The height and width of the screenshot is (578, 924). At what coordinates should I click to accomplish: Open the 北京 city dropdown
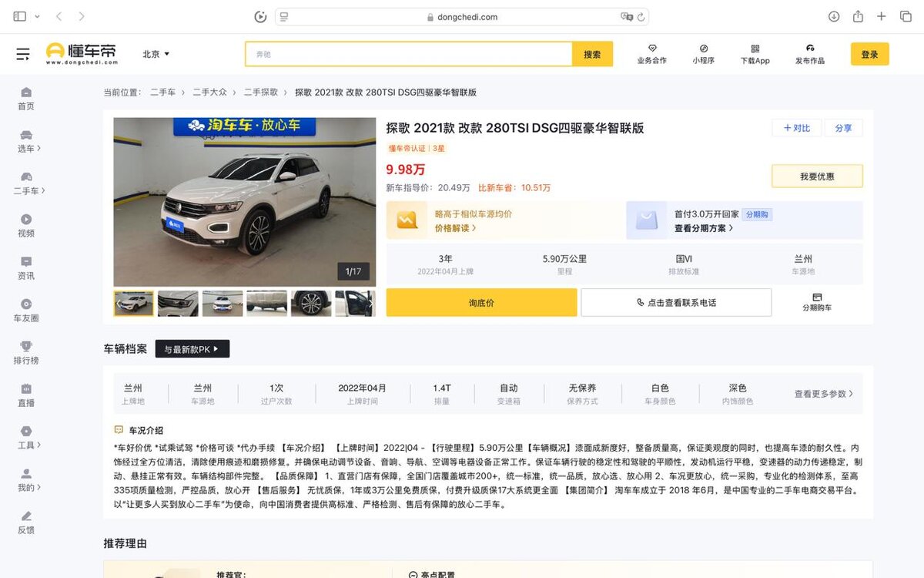click(156, 54)
